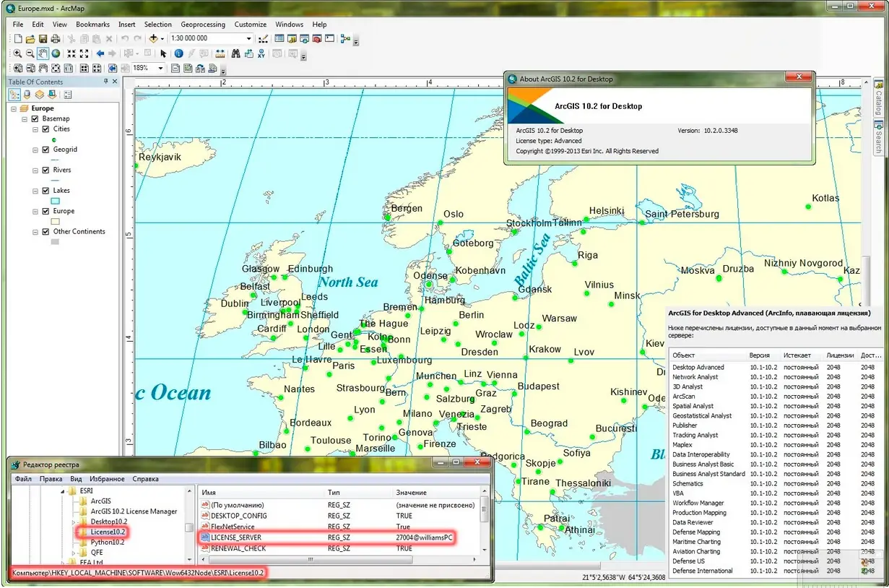Screen dimensions: 889x588
Task: Collapse the Lakes layer legend
Action: 36,191
